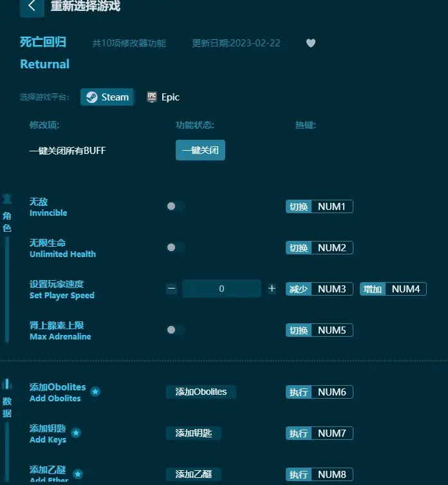Click the NUM1 hotkey for Invincible
Screen dimensions: 448x485
(x=319, y=207)
